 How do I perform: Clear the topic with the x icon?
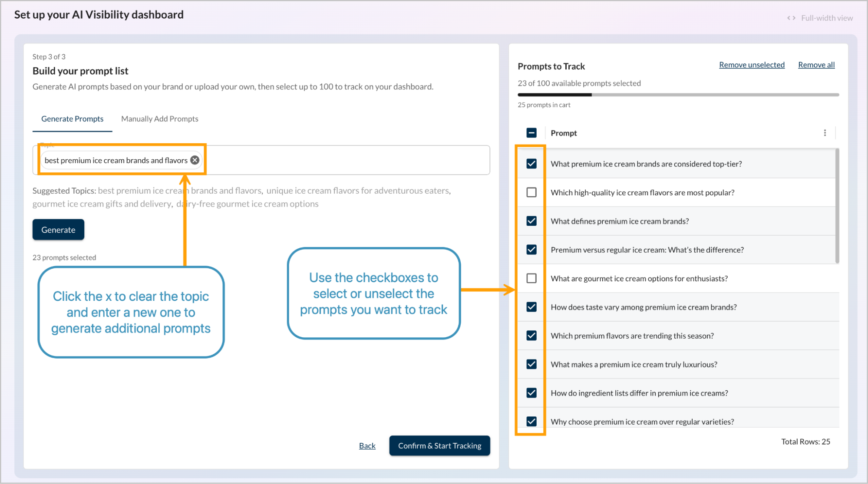195,160
